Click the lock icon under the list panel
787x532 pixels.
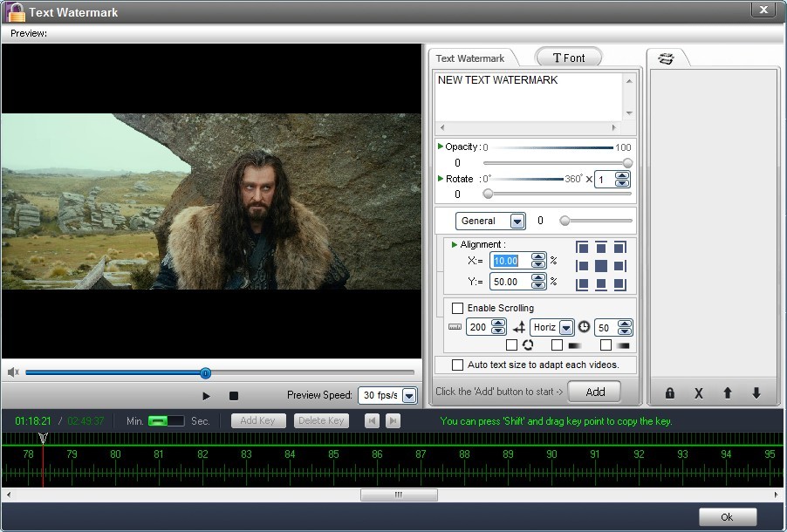pos(669,393)
